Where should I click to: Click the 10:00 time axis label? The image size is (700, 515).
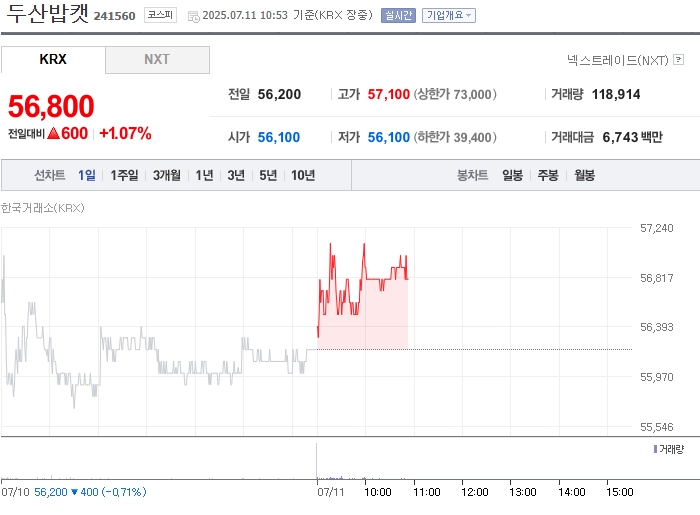tap(378, 492)
